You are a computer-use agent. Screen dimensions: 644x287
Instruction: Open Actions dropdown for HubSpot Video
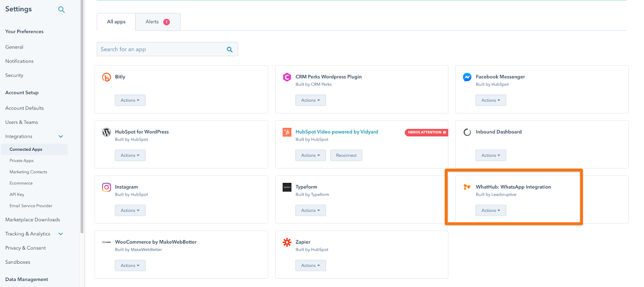click(x=310, y=155)
